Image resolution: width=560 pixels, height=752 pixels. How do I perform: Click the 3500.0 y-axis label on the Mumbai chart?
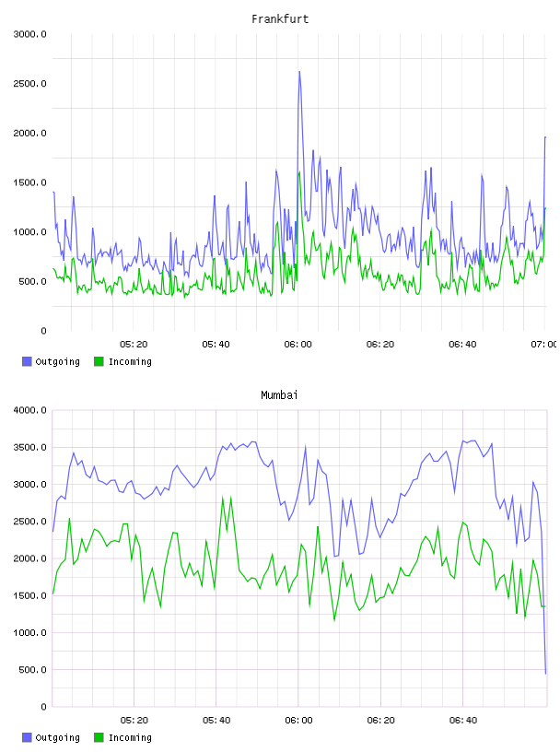[x=29, y=448]
